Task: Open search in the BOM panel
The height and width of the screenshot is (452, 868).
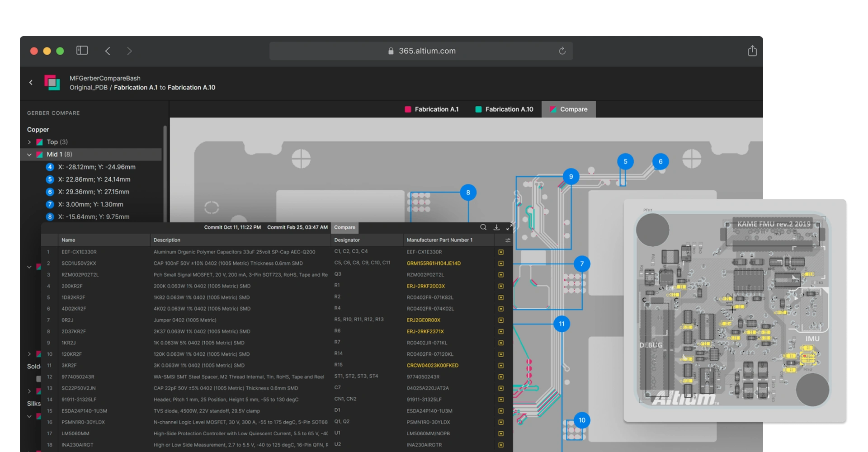Action: [483, 227]
